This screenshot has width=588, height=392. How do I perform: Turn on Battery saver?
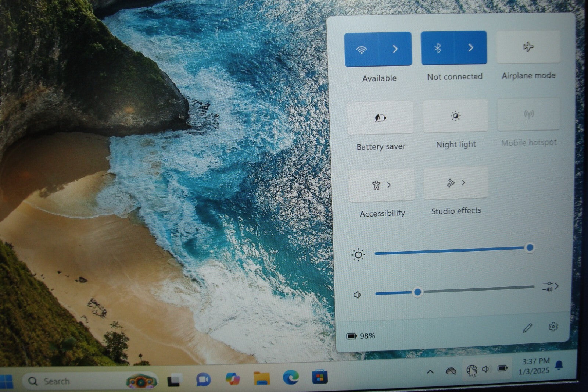(380, 118)
